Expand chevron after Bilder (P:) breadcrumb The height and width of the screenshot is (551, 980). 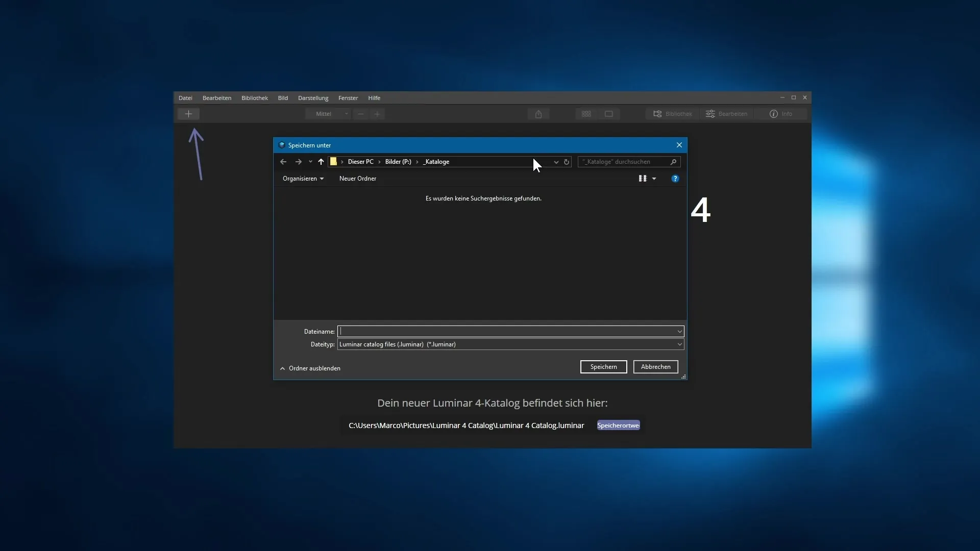click(418, 162)
